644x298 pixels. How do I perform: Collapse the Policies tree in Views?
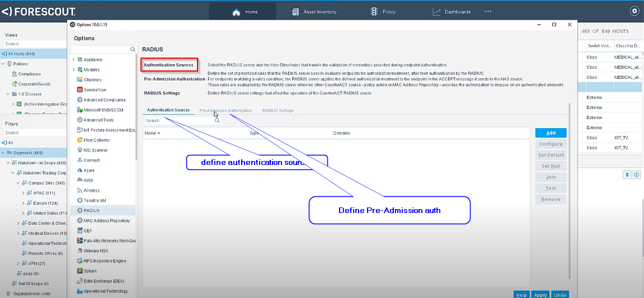click(3, 64)
